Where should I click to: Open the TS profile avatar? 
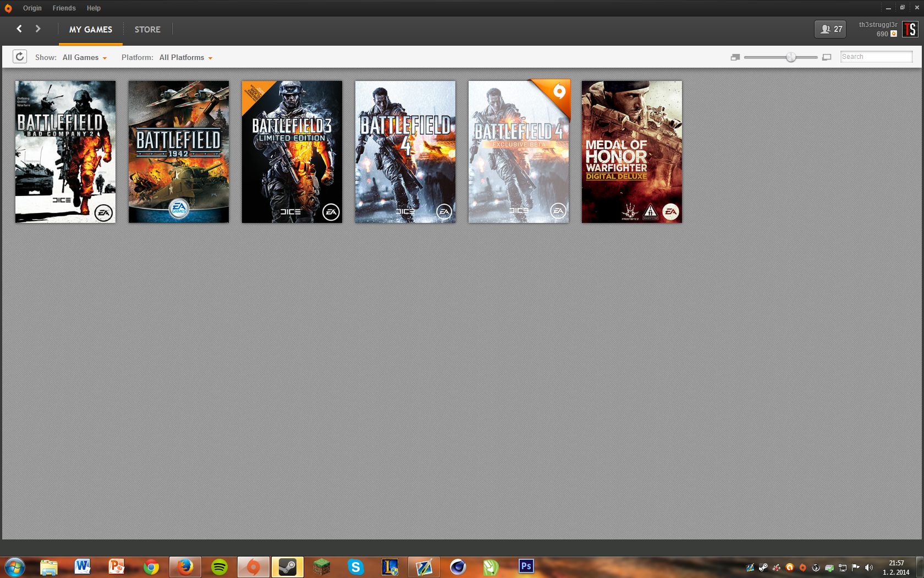click(x=910, y=29)
